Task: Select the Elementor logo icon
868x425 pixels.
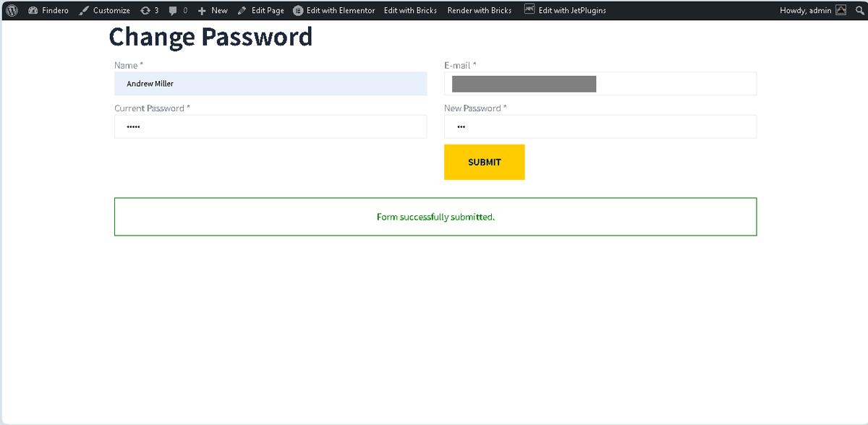Action: point(298,10)
